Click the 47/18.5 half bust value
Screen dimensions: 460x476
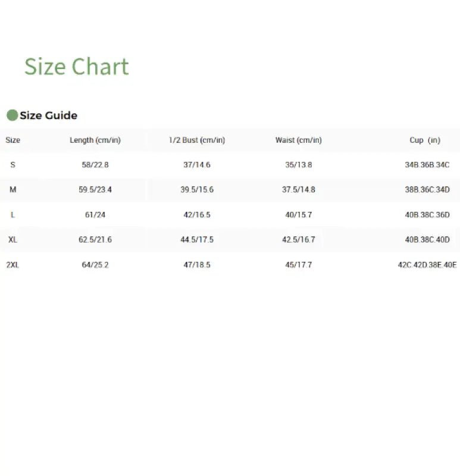point(197,265)
